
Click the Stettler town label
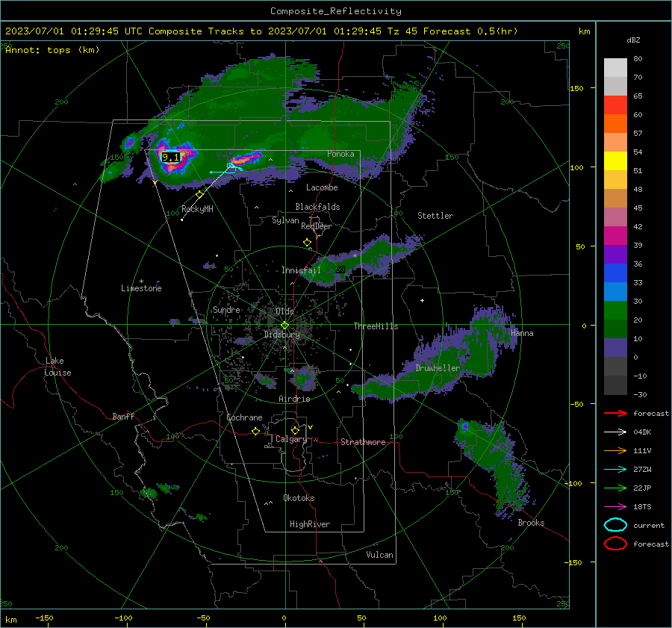pos(435,216)
